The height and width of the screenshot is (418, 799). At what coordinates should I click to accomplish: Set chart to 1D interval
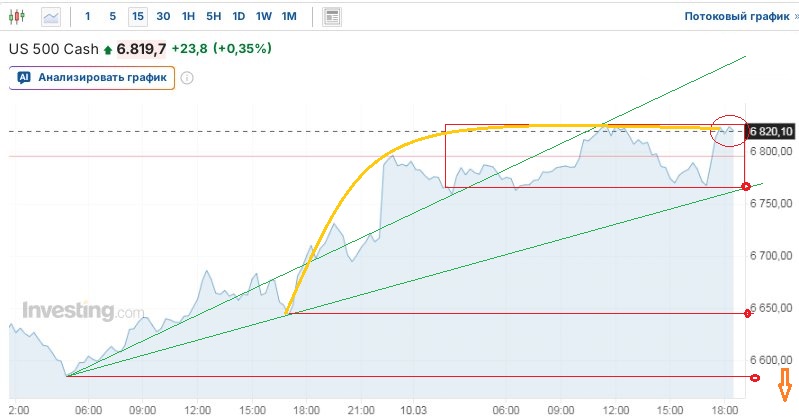point(239,17)
